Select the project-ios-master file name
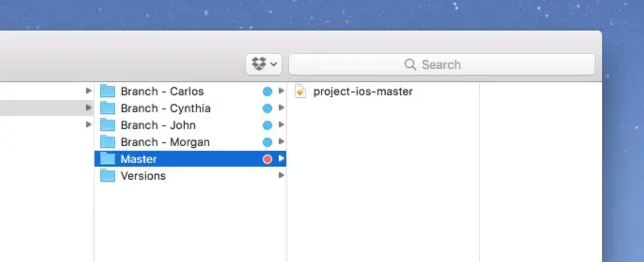The width and height of the screenshot is (644, 262). point(363,91)
